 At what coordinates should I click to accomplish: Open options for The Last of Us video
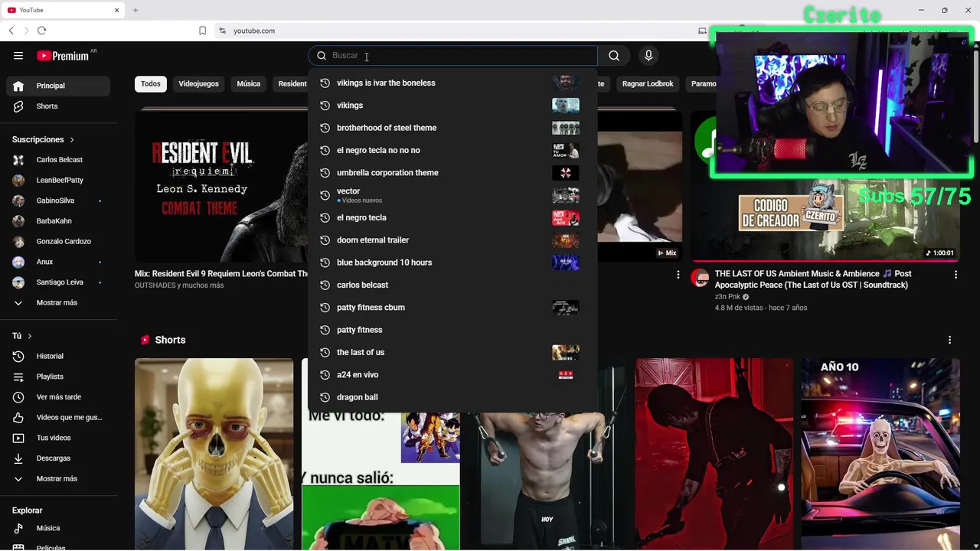(955, 274)
